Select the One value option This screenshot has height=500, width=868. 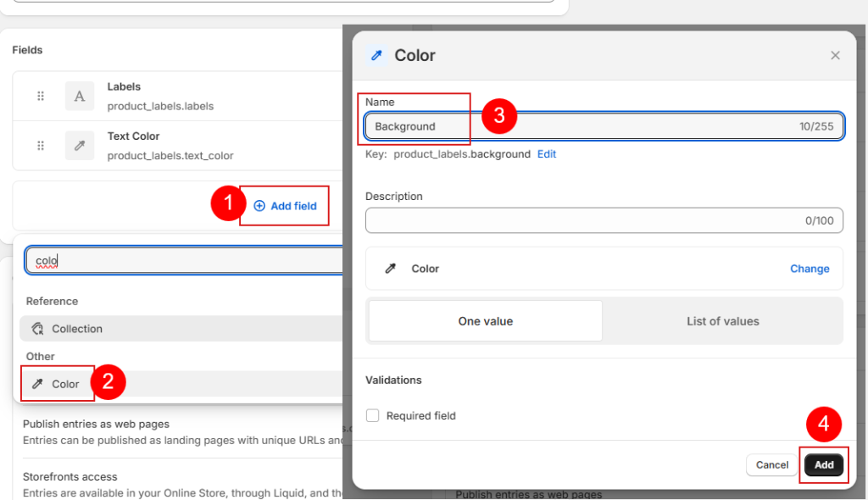tap(486, 321)
